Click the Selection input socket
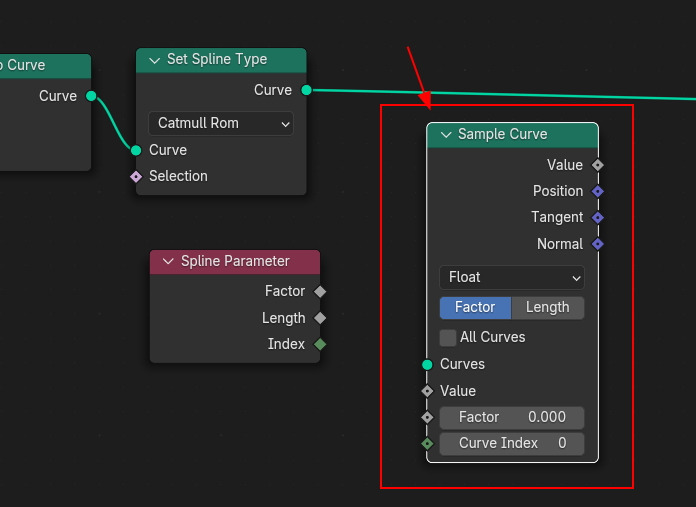The height and width of the screenshot is (507, 696). click(136, 177)
